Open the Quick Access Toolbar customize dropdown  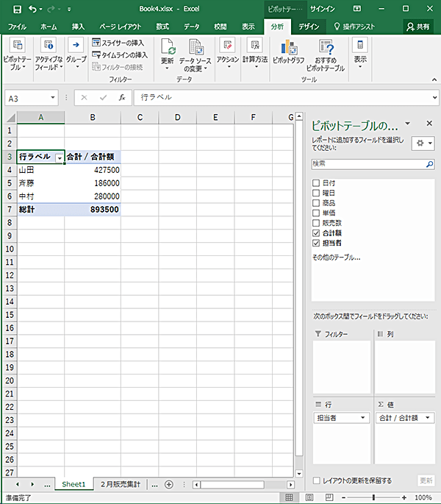tap(69, 10)
